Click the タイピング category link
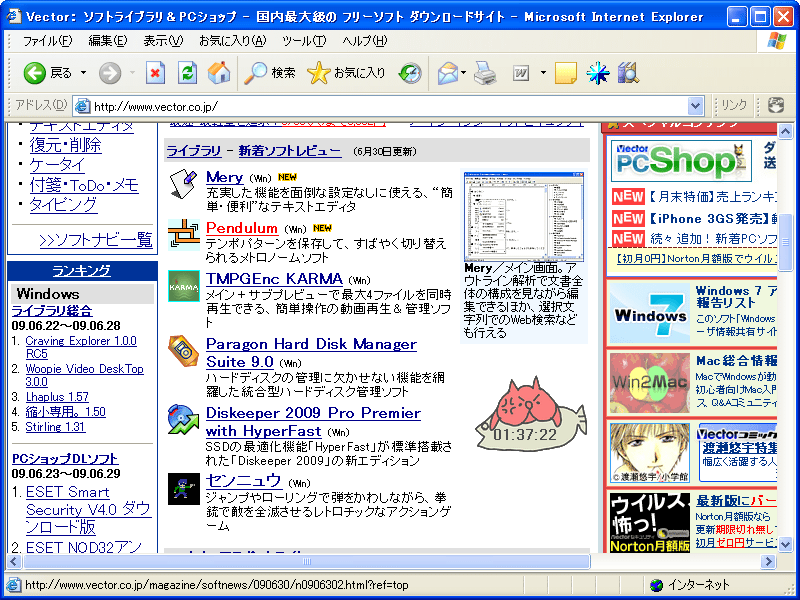 tap(63, 205)
